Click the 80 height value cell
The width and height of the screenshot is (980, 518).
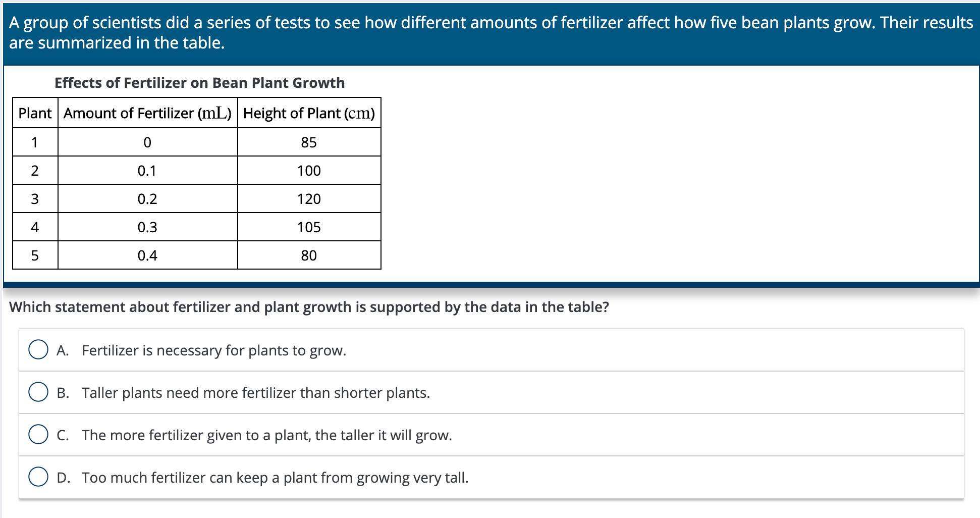309,255
